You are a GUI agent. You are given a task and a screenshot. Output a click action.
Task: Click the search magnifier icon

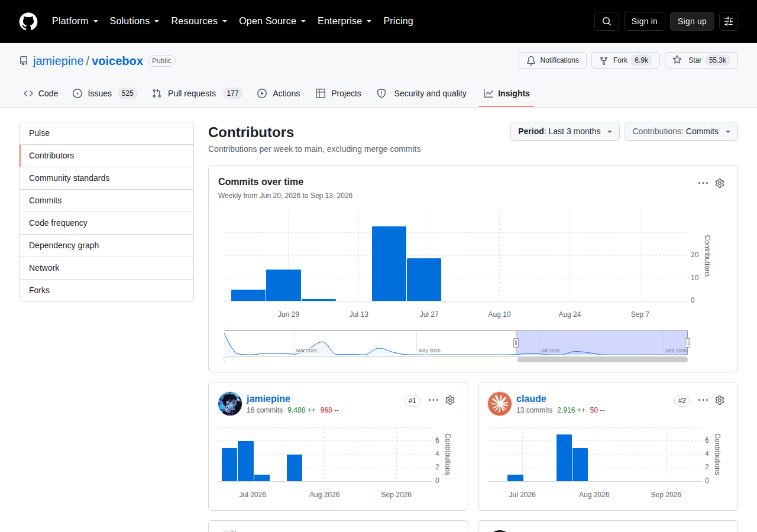click(x=607, y=21)
